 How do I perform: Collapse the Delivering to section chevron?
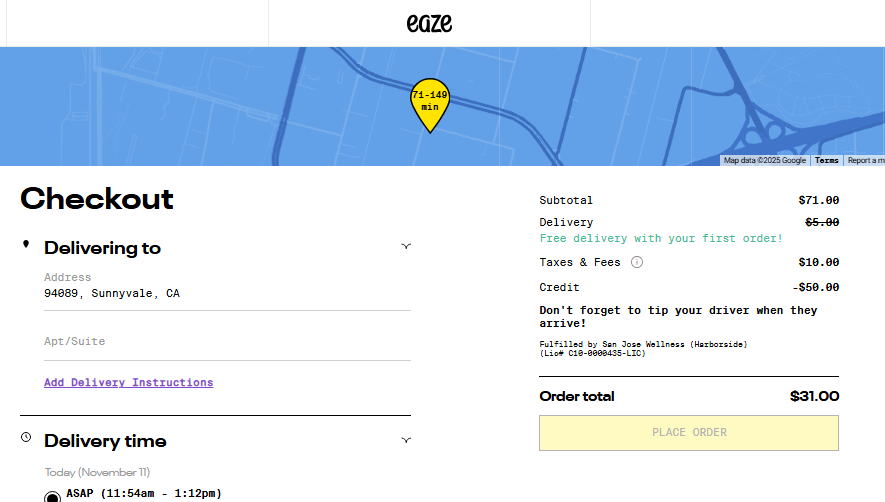click(x=406, y=246)
